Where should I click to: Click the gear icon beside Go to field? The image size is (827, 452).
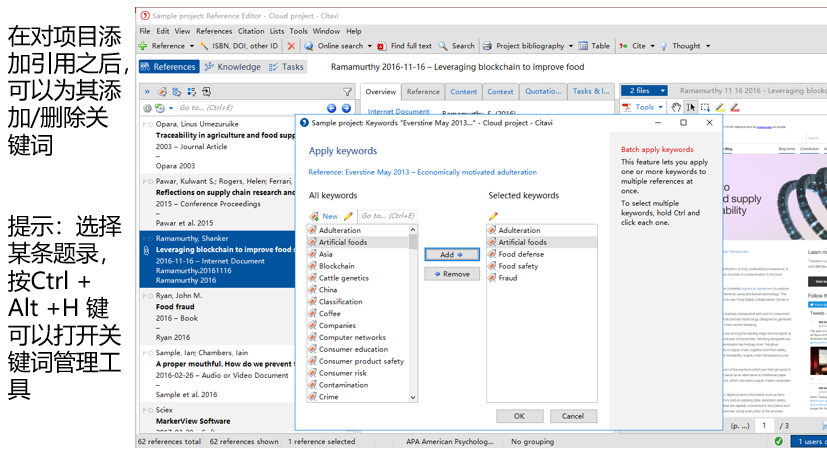147,108
